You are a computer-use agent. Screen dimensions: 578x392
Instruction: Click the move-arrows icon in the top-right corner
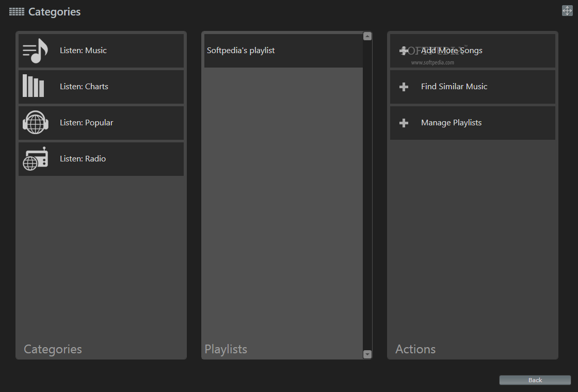click(567, 11)
